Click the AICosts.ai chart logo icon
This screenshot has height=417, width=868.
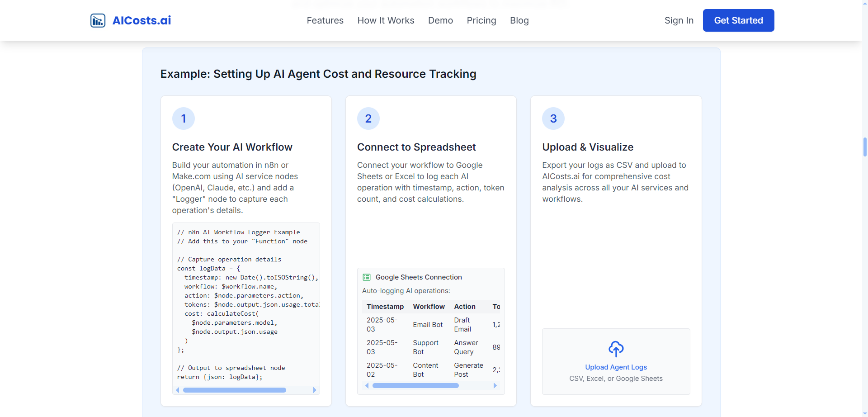click(98, 20)
